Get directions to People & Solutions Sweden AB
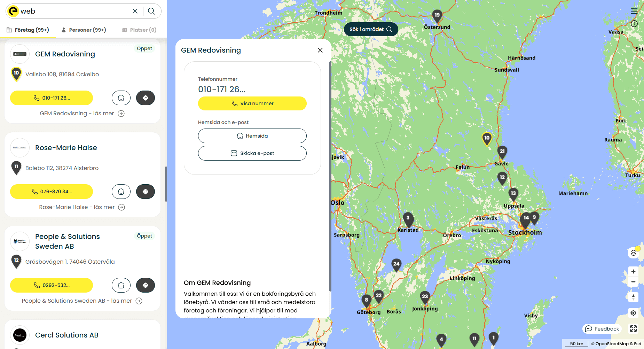The height and width of the screenshot is (349, 644). coord(146,285)
